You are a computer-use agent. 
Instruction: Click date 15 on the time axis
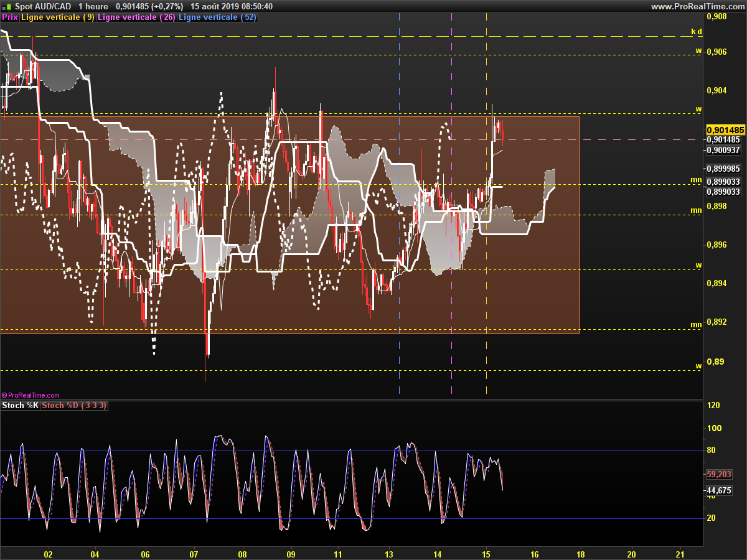pos(486,554)
